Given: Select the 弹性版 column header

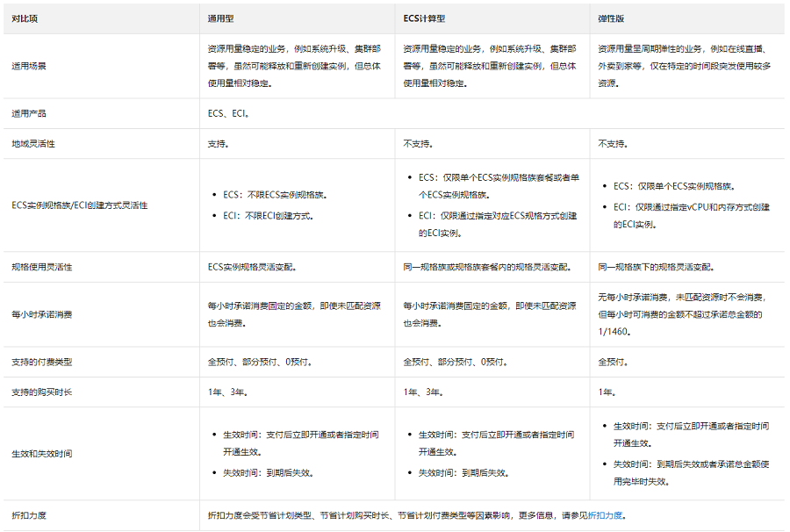Looking at the screenshot, I should (x=611, y=18).
